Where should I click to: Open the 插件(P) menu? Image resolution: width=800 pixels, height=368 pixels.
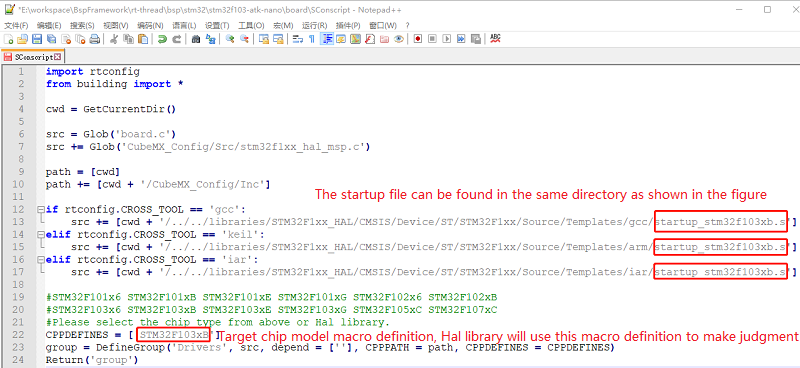[x=348, y=26]
